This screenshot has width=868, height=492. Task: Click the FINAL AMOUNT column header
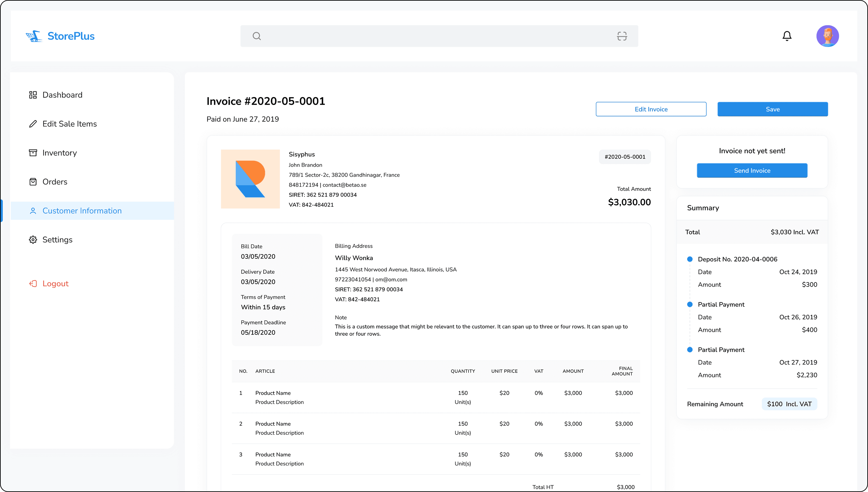click(x=622, y=371)
